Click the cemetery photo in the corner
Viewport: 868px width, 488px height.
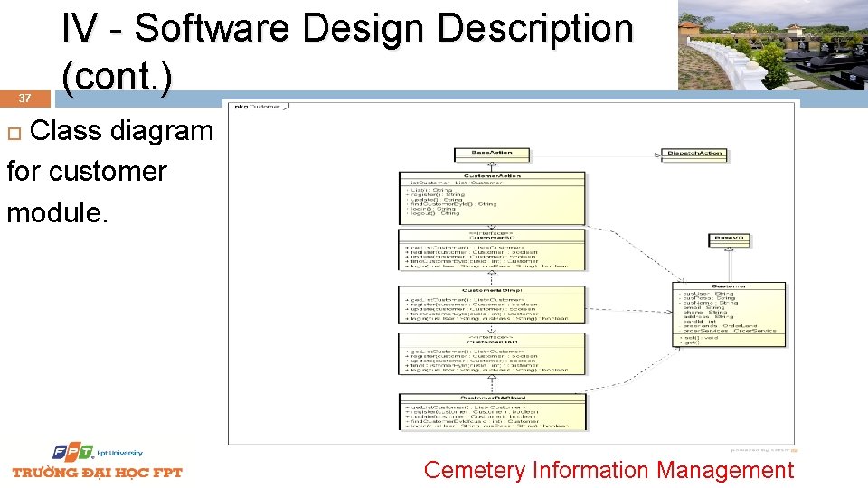pos(773,45)
